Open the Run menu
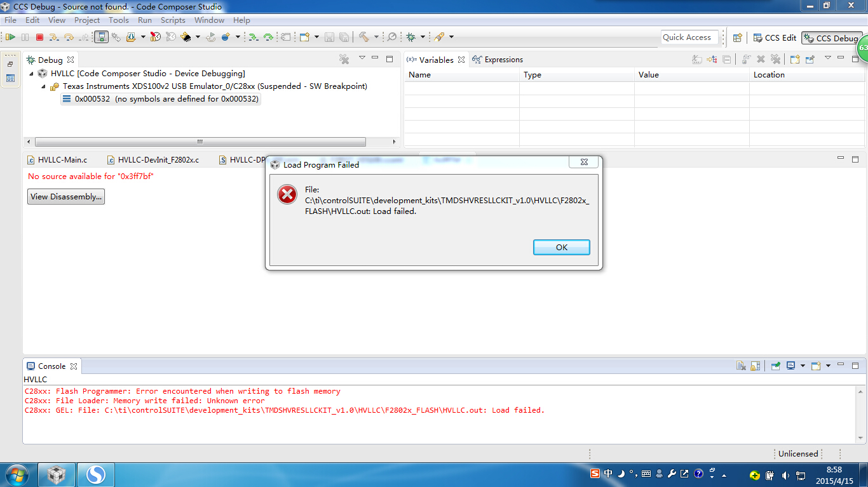The image size is (868, 487). (145, 20)
